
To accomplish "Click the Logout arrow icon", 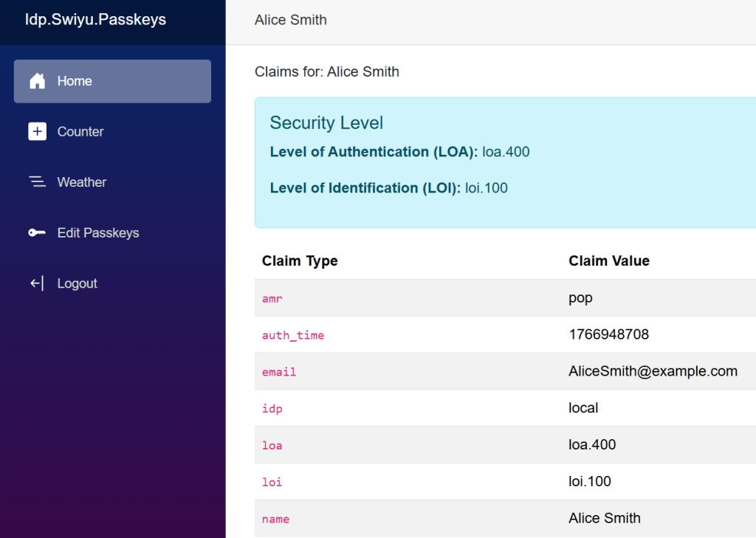I will click(37, 283).
